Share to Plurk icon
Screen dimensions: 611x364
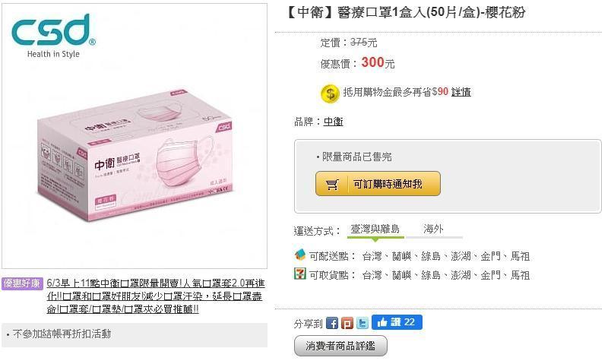click(347, 323)
